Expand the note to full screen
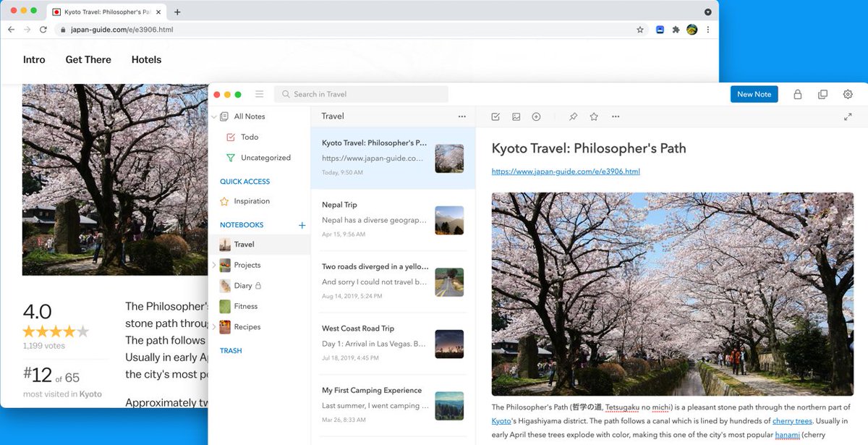Screen dimensions: 868x445 tap(848, 116)
